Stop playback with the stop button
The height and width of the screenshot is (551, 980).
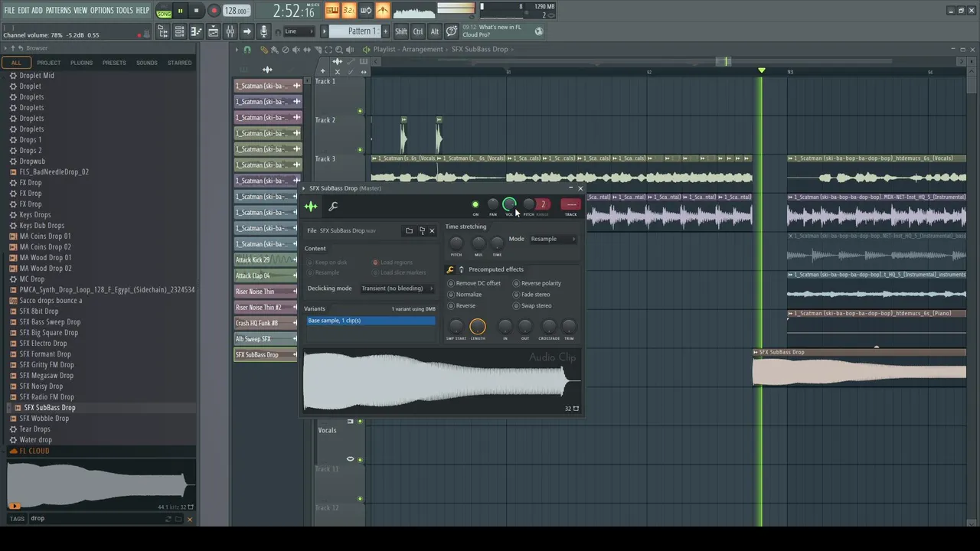click(196, 11)
